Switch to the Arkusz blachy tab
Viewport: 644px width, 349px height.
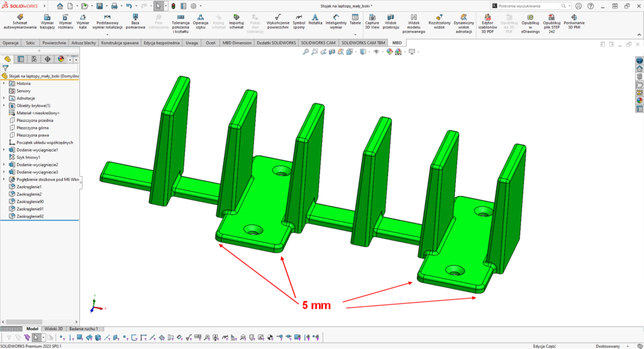click(84, 43)
